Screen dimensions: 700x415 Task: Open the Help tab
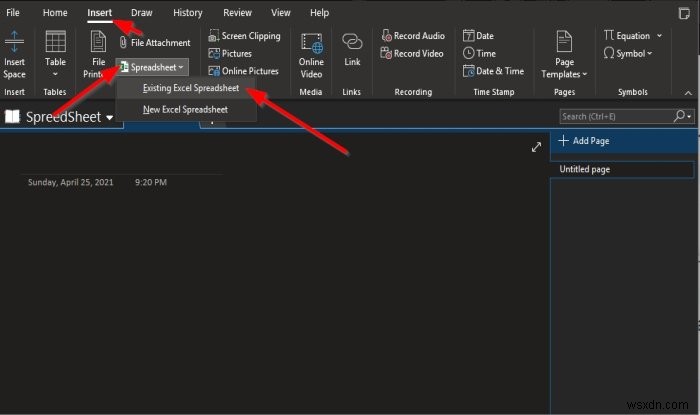click(319, 12)
